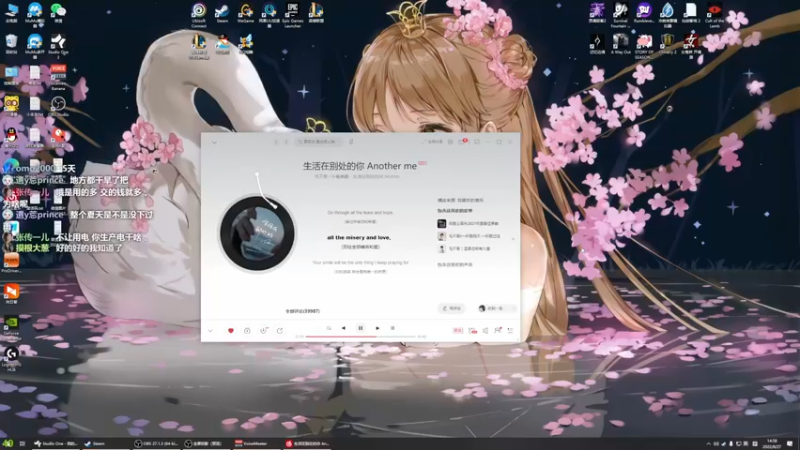Open Cult of the Lamb desktop shortcut

[714, 15]
